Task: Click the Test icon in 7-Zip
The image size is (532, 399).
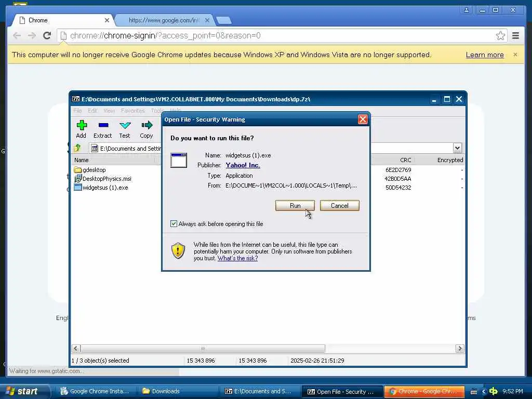Action: coord(125,129)
